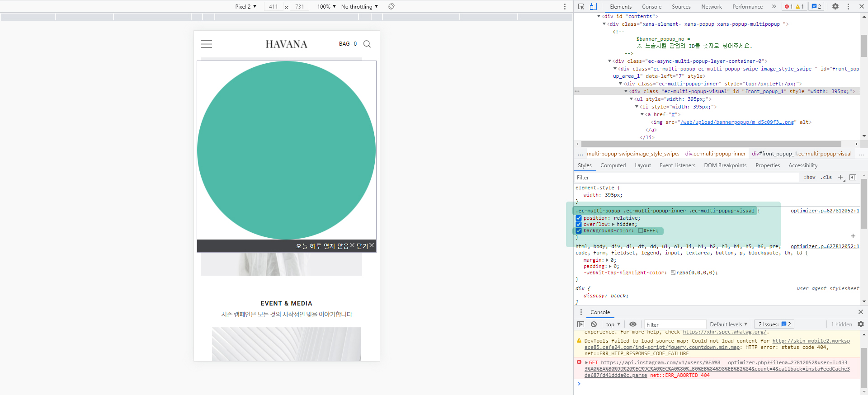Close the console drawer
868x395 pixels.
pyautogui.click(x=861, y=312)
